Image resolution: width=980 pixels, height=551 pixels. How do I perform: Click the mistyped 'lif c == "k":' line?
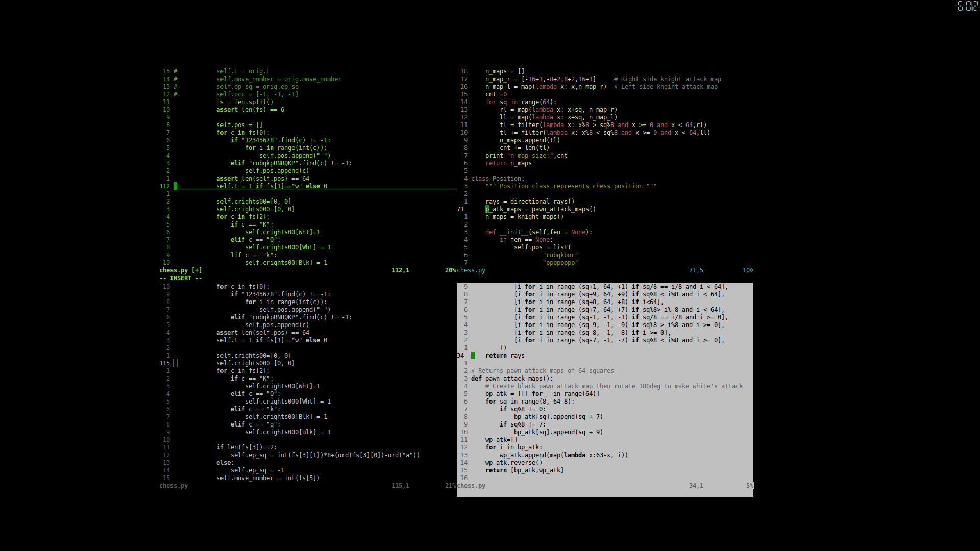pos(254,255)
